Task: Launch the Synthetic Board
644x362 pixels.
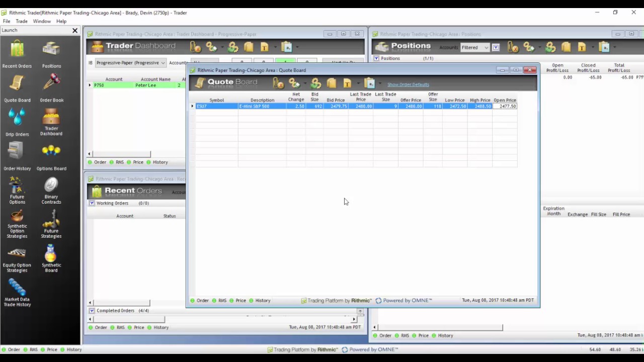Action: pos(51,258)
